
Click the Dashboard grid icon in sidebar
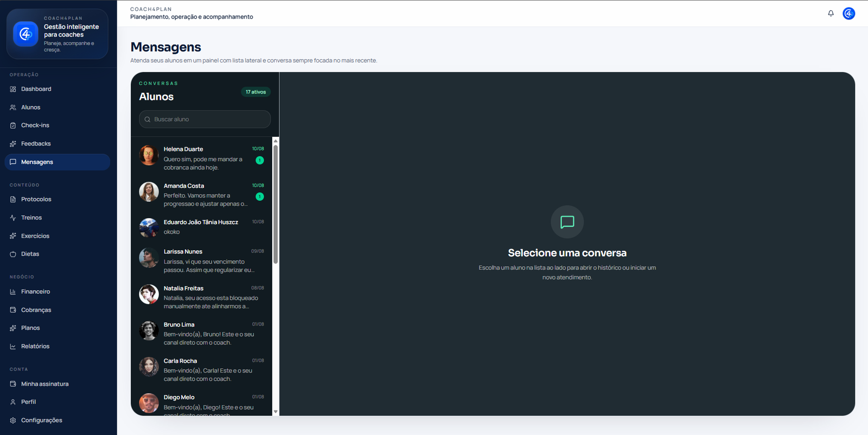point(13,89)
